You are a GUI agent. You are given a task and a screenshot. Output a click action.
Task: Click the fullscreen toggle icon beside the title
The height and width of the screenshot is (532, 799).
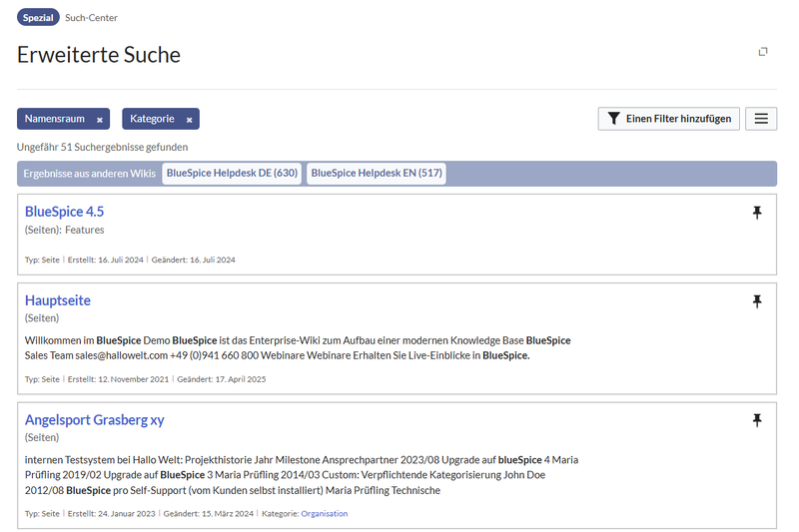(763, 52)
